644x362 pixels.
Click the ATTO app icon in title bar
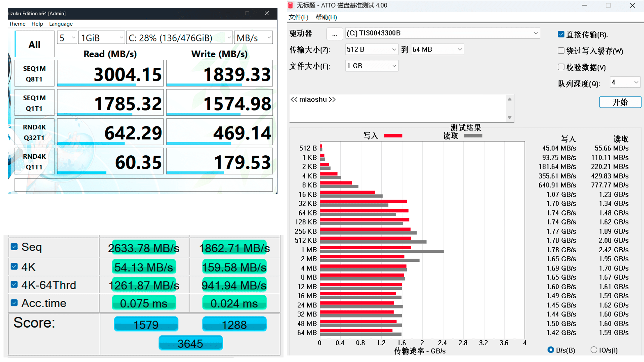click(290, 5)
